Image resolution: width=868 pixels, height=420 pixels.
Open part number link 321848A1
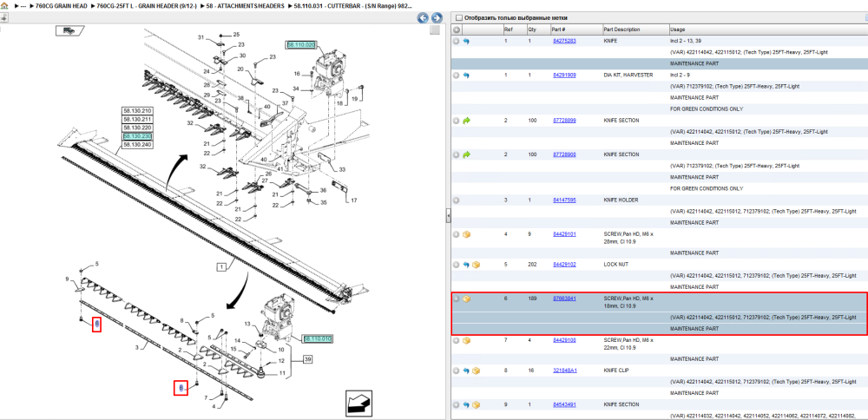565,371
